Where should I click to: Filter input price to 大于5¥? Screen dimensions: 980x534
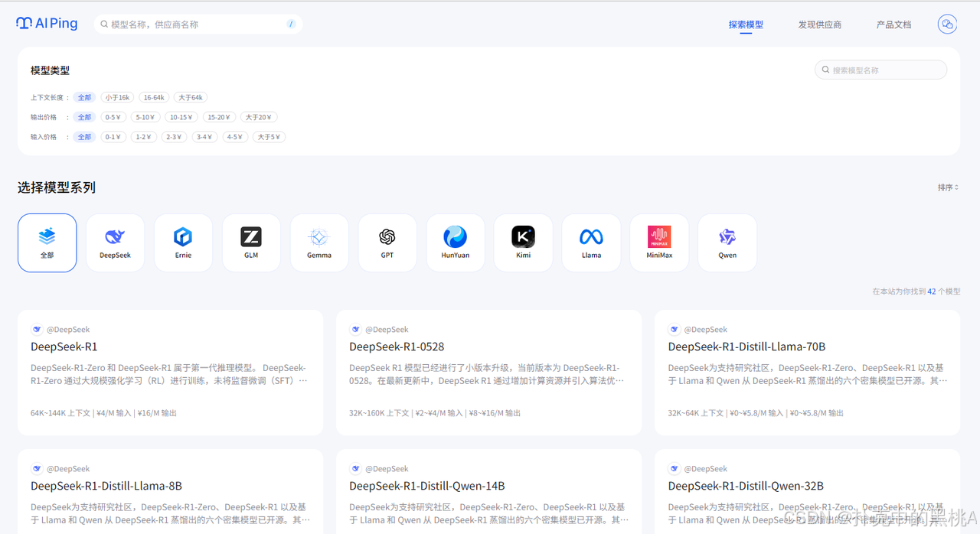pos(269,137)
